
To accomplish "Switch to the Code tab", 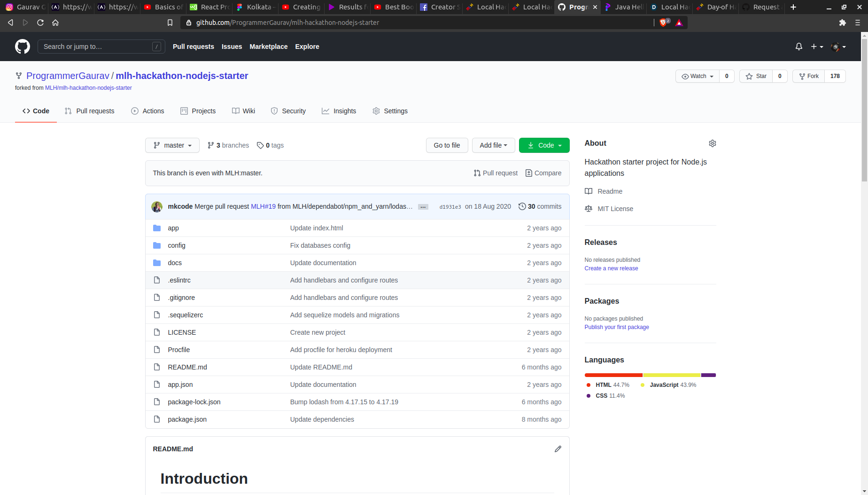I will [36, 111].
